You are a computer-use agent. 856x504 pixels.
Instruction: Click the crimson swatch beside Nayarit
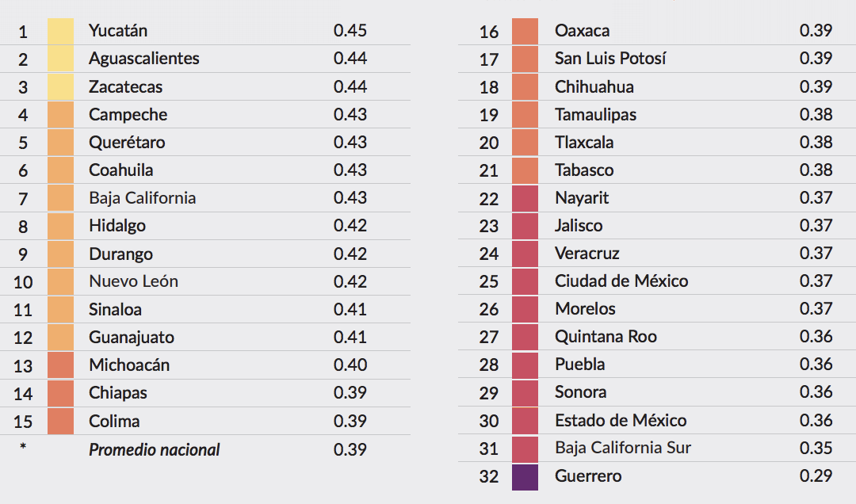(525, 198)
